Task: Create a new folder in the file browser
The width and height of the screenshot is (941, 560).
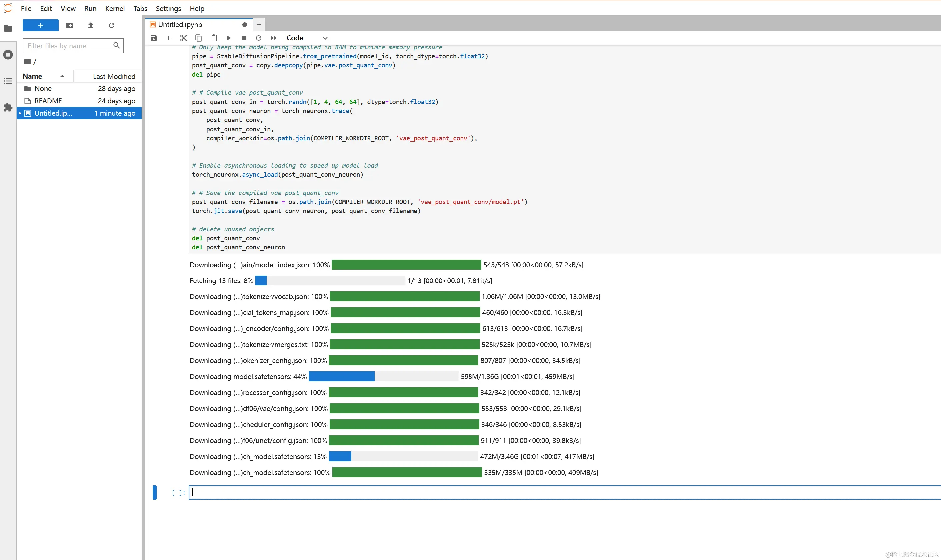Action: [69, 25]
